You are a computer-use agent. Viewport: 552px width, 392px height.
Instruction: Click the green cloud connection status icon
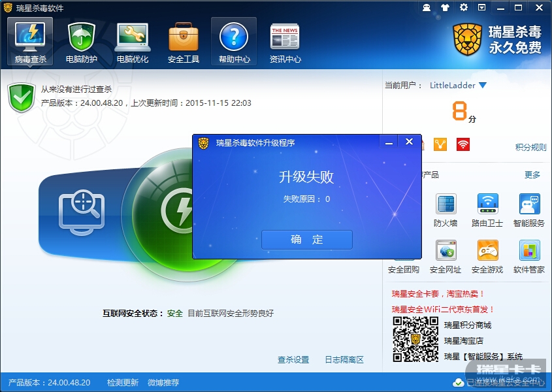click(458, 382)
